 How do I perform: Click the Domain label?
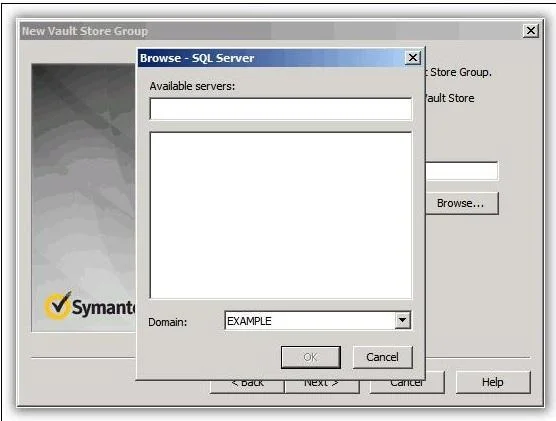167,322
